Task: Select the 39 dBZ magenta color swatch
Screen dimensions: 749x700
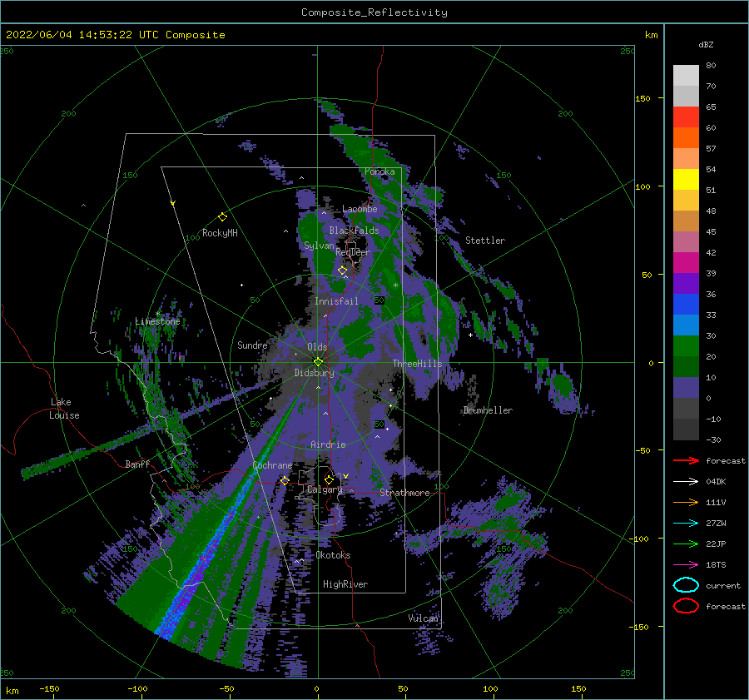Action: (686, 263)
